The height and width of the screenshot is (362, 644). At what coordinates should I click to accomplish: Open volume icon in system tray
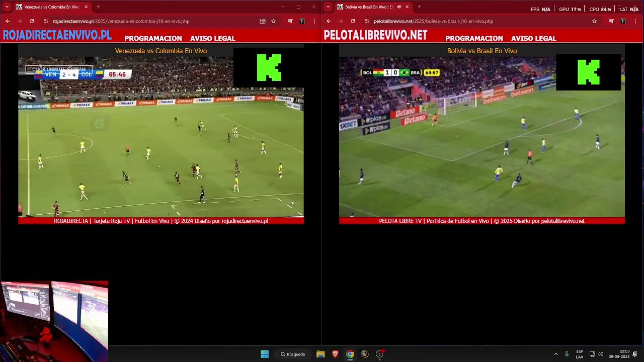[600, 354]
